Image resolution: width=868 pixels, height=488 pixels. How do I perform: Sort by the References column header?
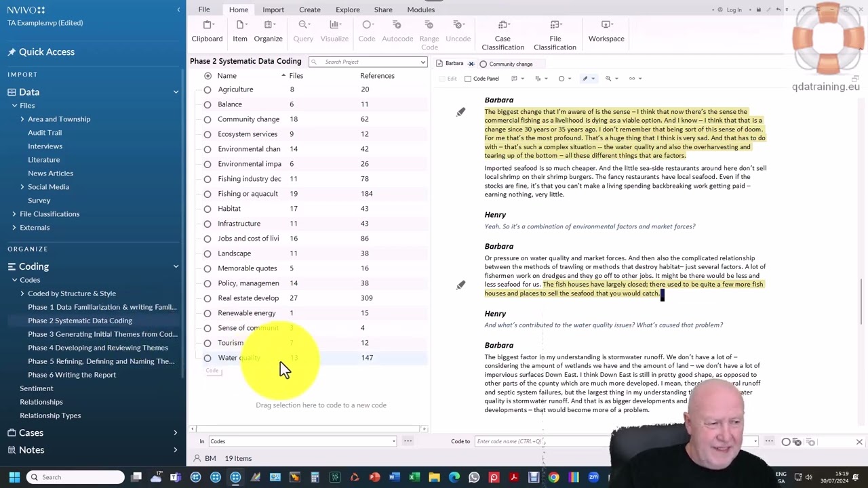(x=377, y=76)
